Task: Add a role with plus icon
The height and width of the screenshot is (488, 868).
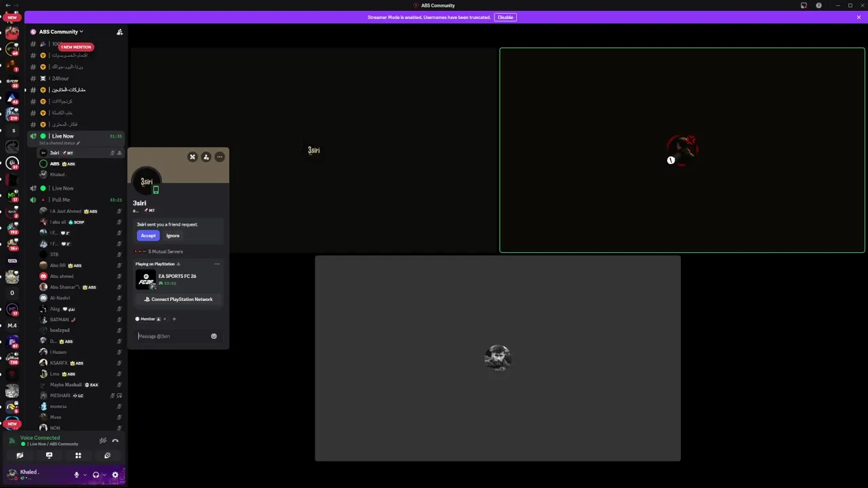Action: (174, 319)
